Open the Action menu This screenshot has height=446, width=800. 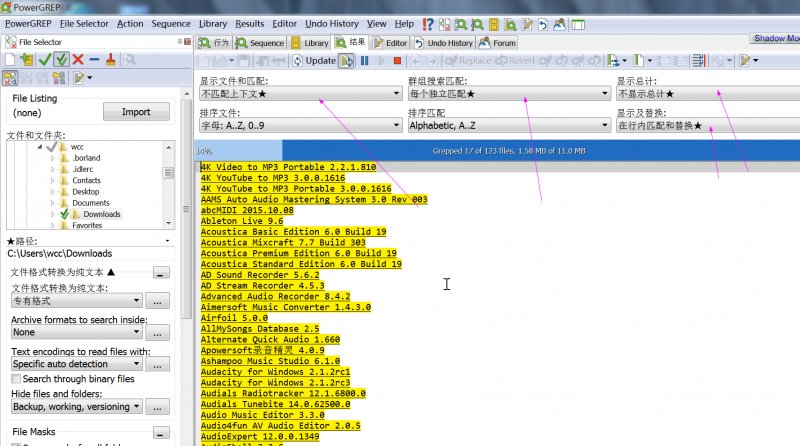(x=130, y=23)
